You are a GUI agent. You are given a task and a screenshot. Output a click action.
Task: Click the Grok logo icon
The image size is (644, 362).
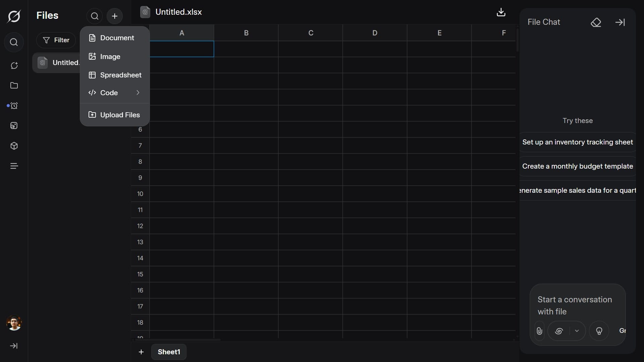tap(14, 16)
